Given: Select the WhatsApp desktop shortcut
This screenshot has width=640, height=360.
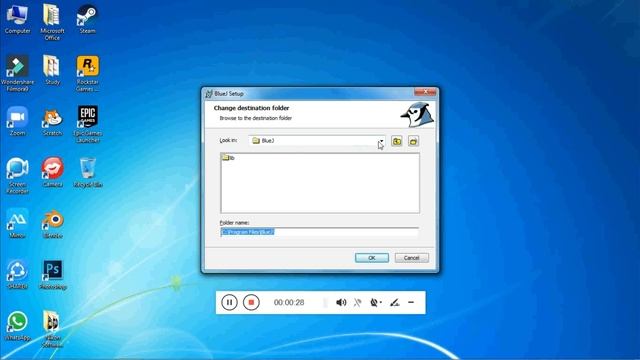Looking at the screenshot, I should (18, 326).
